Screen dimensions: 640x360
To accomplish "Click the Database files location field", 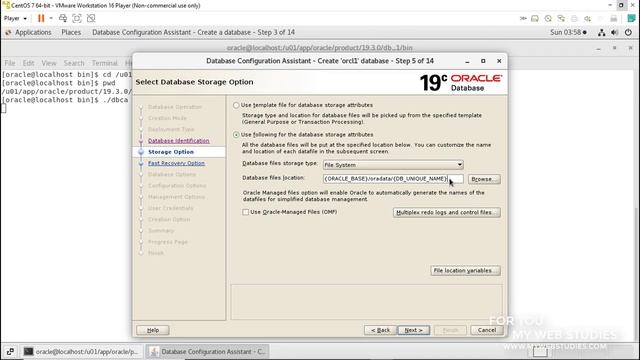I will (x=393, y=179).
